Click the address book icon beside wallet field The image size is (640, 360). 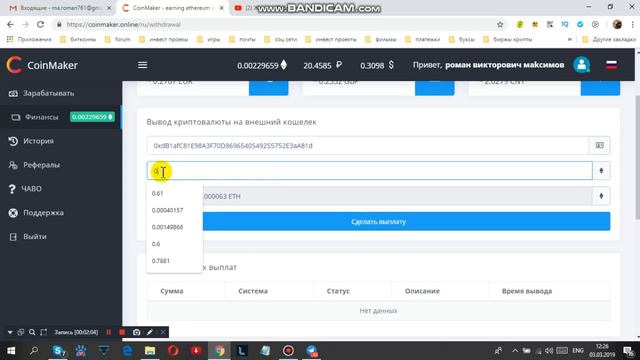click(600, 145)
